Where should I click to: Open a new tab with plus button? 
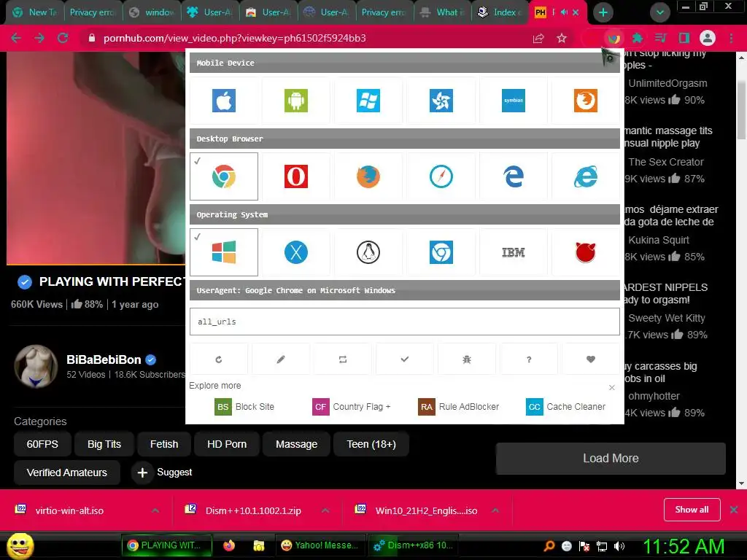[x=603, y=12]
